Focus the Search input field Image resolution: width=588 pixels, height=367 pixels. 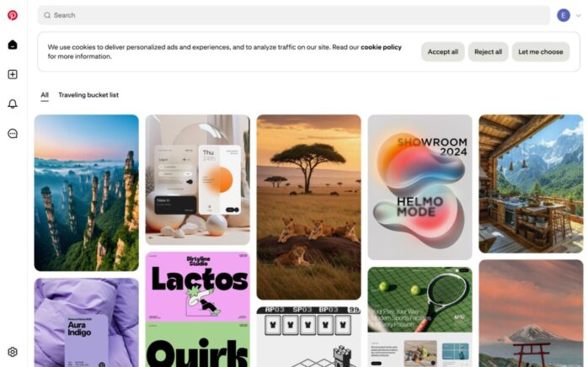click(294, 15)
